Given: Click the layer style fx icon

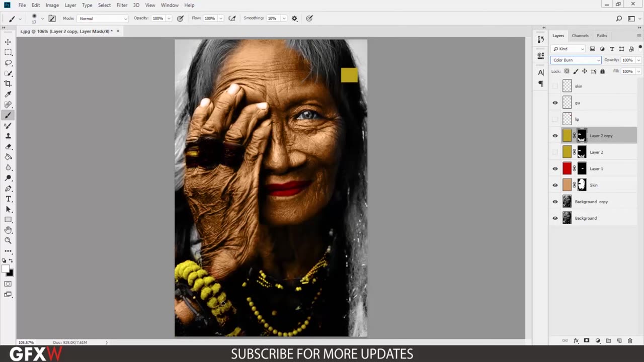Looking at the screenshot, I should pos(576,340).
